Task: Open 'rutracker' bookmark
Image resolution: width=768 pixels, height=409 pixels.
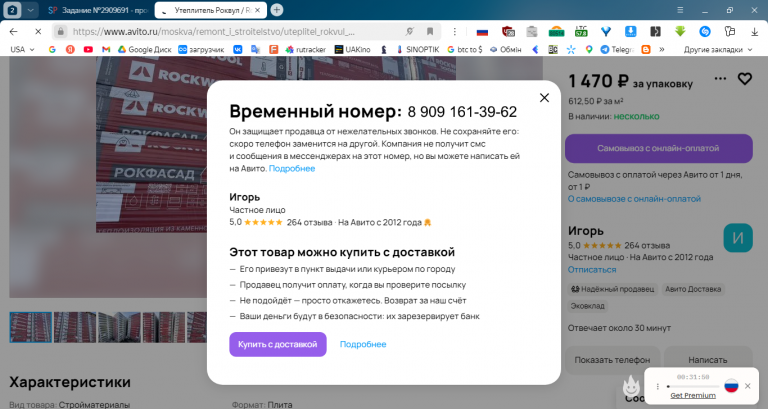Action: coord(306,49)
